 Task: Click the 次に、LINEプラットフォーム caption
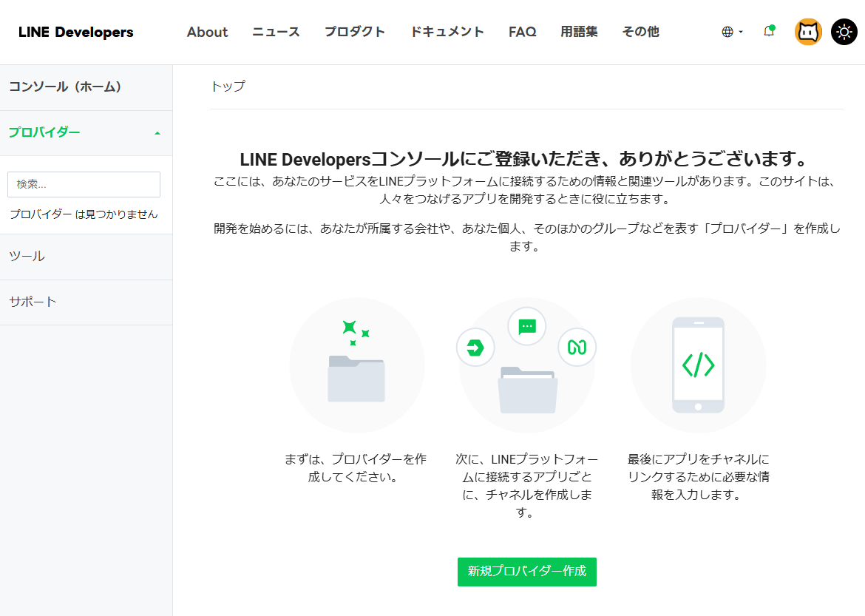(527, 485)
